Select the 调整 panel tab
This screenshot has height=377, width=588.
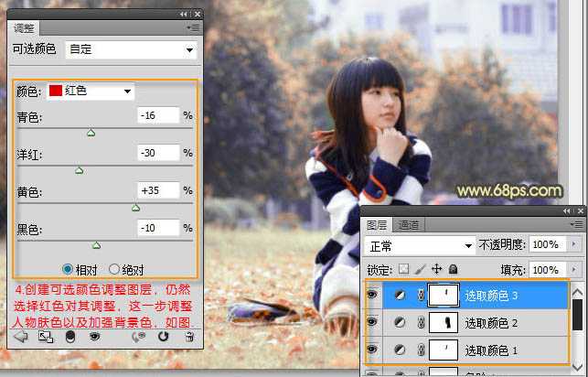coord(24,28)
